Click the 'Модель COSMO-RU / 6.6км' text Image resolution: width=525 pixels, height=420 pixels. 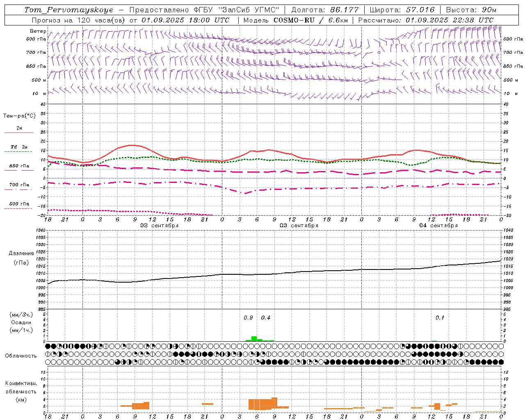[295, 20]
